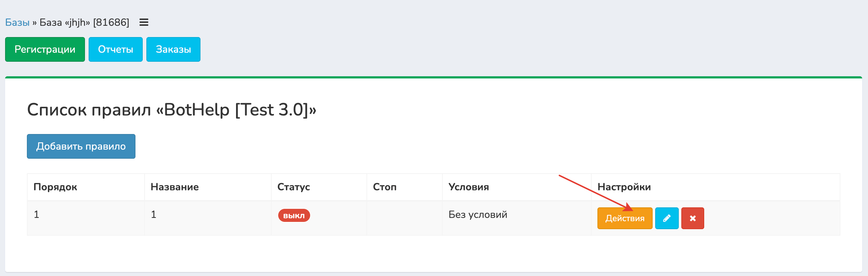This screenshot has width=868, height=276.
Task: Click the «База «jhjh» [81686]» breadcrumb text
Action: (84, 23)
